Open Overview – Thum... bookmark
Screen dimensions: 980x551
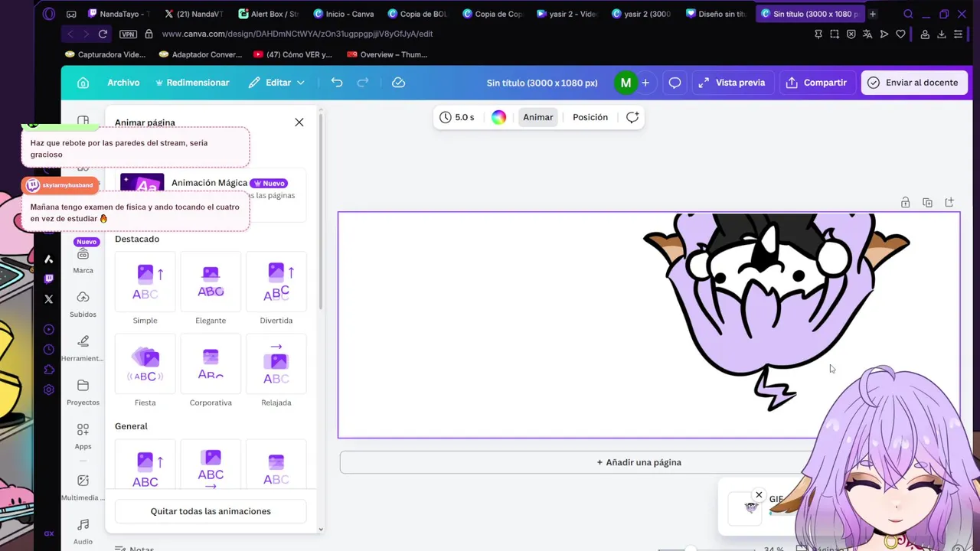click(x=387, y=54)
